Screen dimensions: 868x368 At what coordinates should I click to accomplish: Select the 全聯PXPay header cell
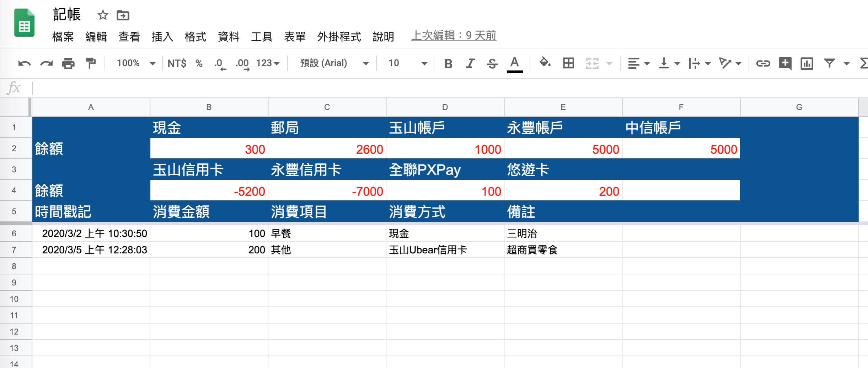click(x=445, y=169)
